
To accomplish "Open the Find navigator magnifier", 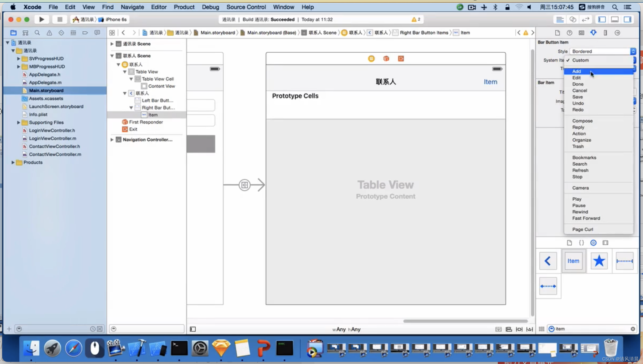I will pos(37,33).
